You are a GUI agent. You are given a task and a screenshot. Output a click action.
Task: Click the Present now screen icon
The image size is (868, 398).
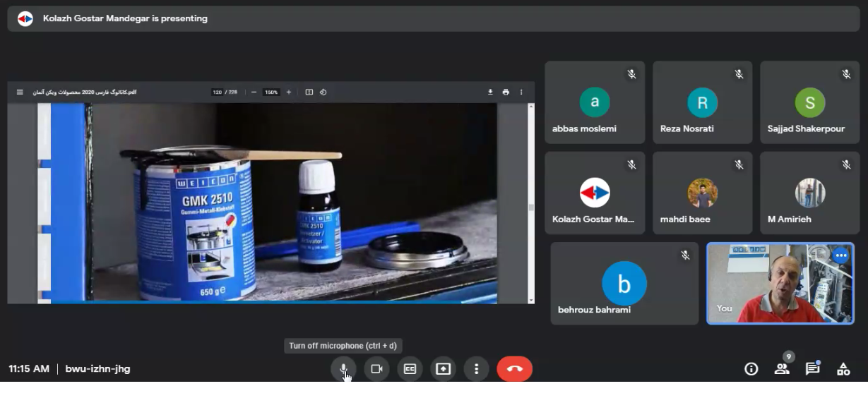(443, 368)
